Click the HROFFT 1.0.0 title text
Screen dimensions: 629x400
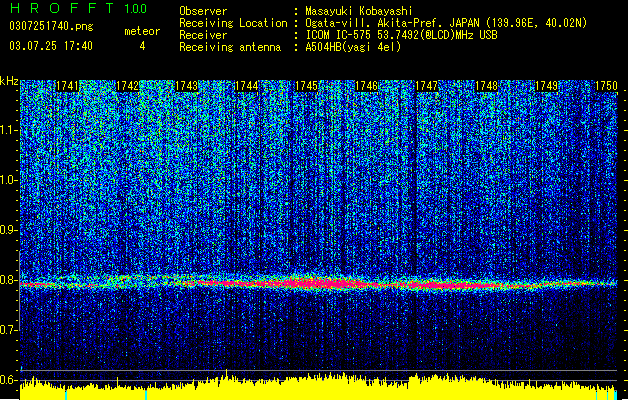(78, 8)
